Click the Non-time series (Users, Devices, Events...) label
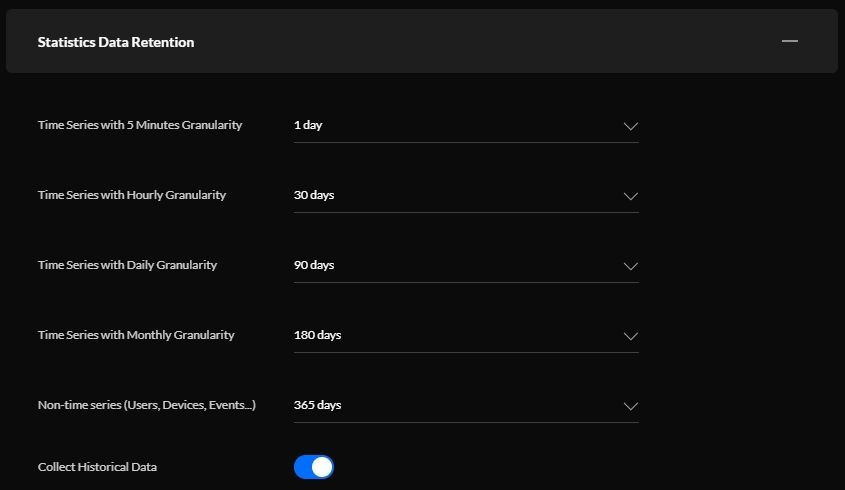The width and height of the screenshot is (845, 490). pos(147,405)
